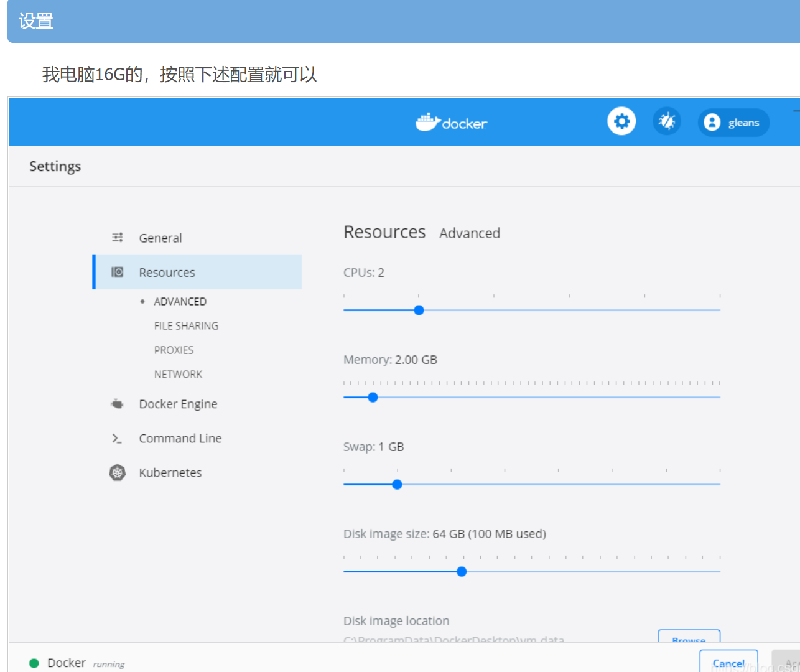Image resolution: width=800 pixels, height=672 pixels.
Task: Open NETWORK resource settings
Action: [x=178, y=375]
